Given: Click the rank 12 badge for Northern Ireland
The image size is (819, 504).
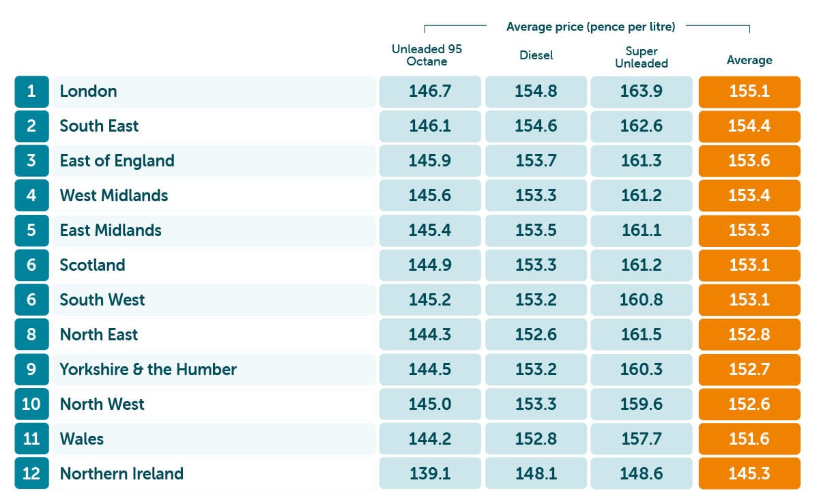Looking at the screenshot, I should [x=31, y=474].
